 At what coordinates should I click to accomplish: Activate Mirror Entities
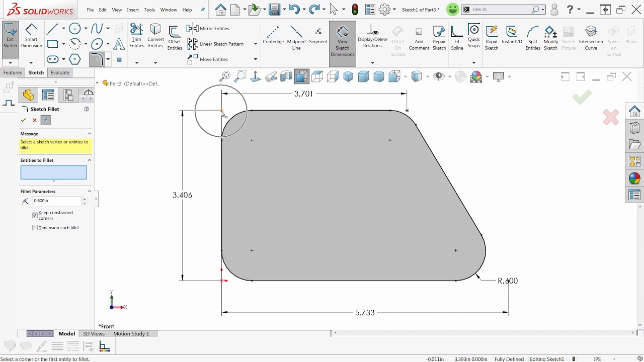click(208, 29)
